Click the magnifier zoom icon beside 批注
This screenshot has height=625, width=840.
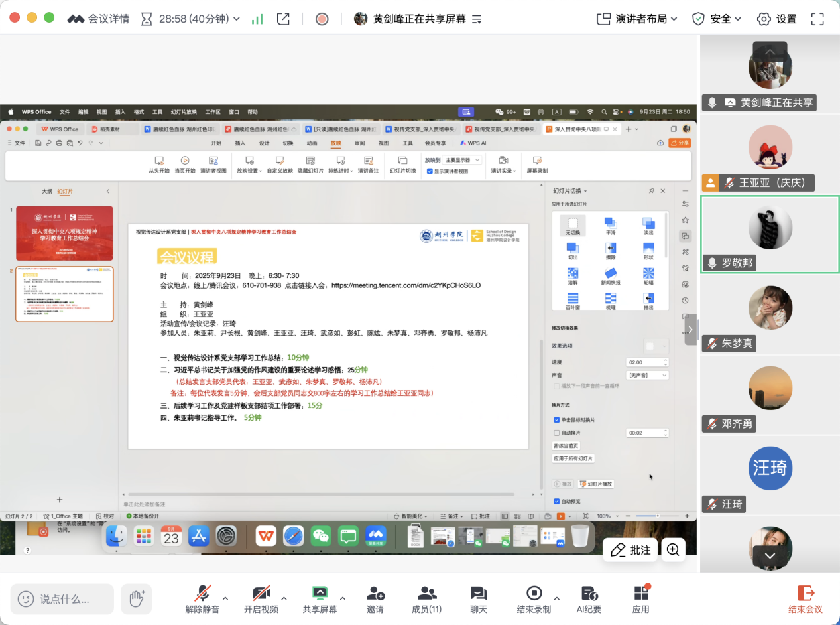point(673,549)
